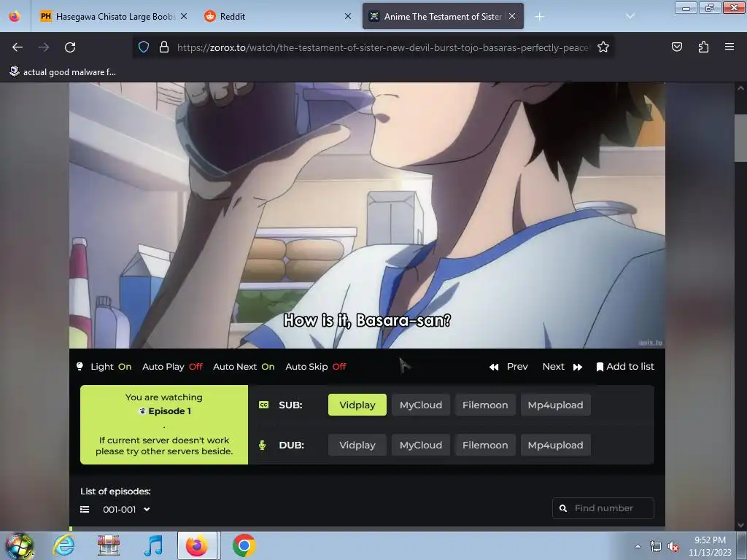Open the taskbar app with shelf icon
This screenshot has height=560, width=747.
pos(108,545)
